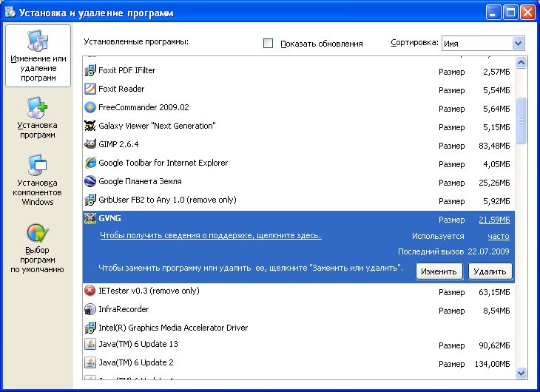Click the '90,62МБ' size of Java Update 13
The height and width of the screenshot is (392, 540).
(494, 345)
